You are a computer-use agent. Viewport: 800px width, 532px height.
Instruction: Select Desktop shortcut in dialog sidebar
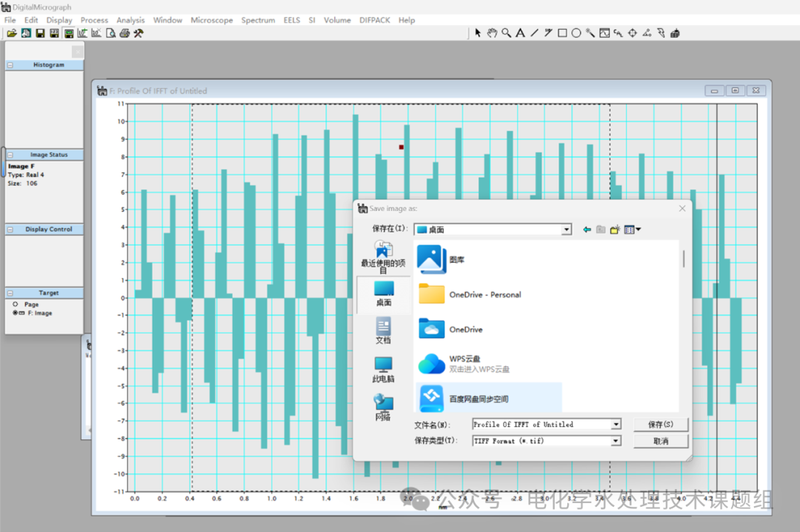384,293
